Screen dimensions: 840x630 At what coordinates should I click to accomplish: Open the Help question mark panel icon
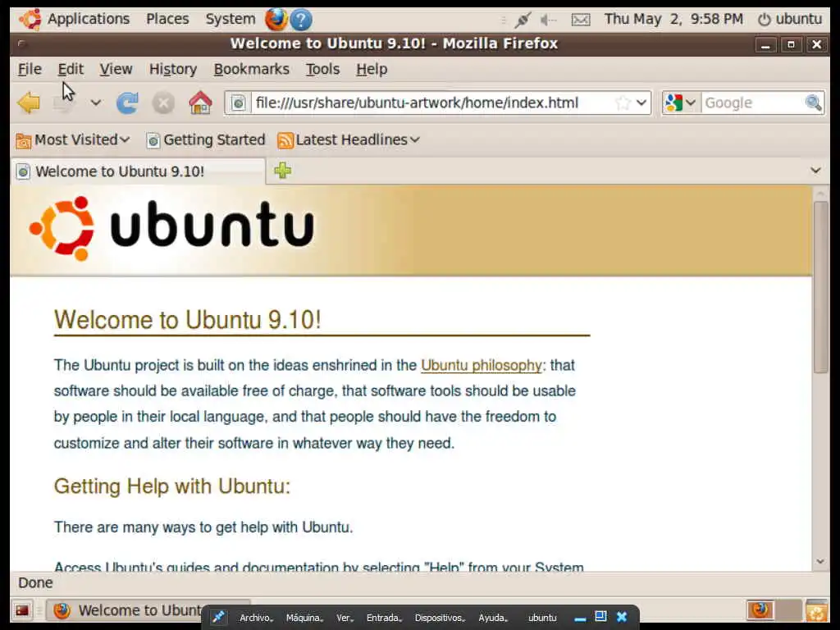click(301, 20)
